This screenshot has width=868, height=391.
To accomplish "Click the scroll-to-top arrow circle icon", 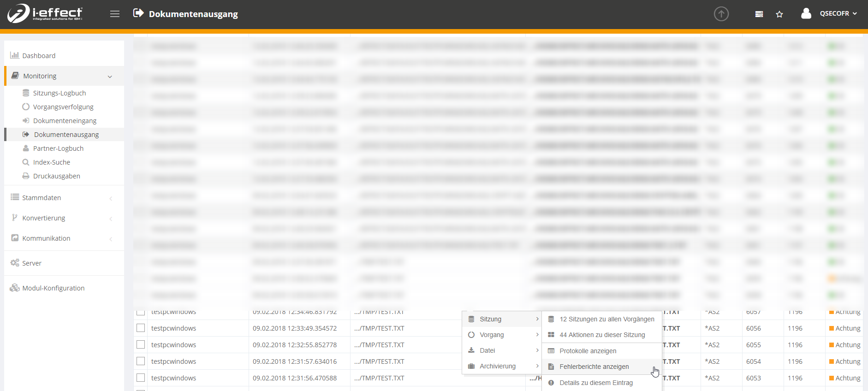I will [x=721, y=14].
